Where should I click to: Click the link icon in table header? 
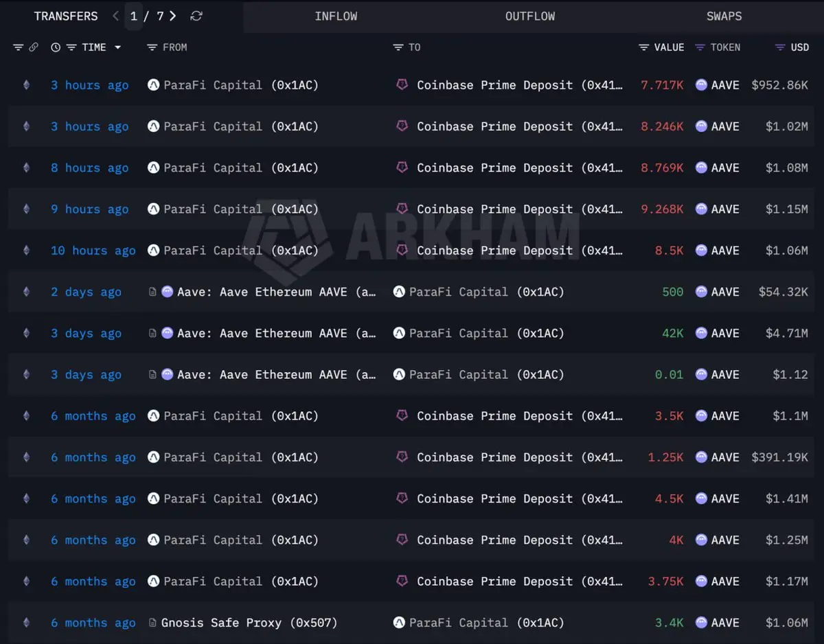[x=34, y=47]
